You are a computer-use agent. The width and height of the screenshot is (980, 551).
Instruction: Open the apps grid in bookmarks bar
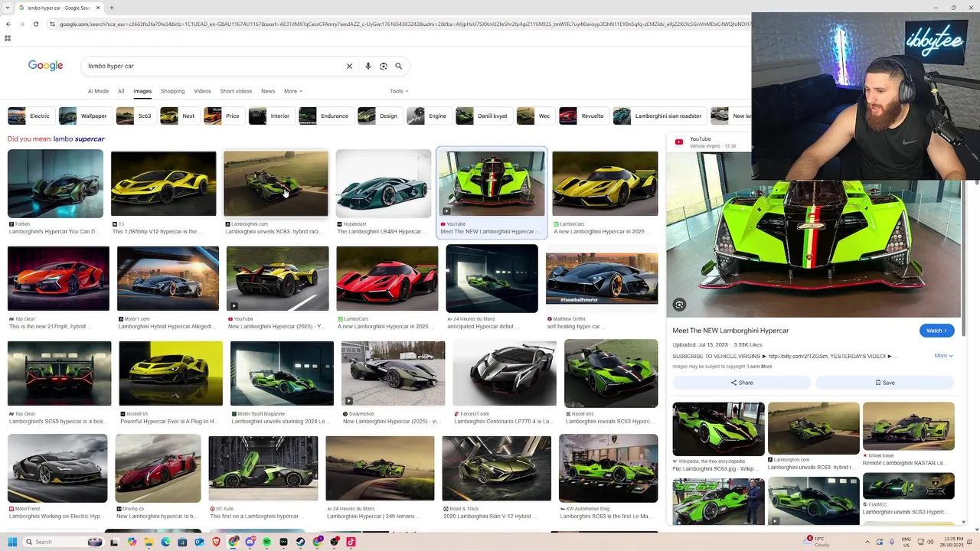point(8,37)
